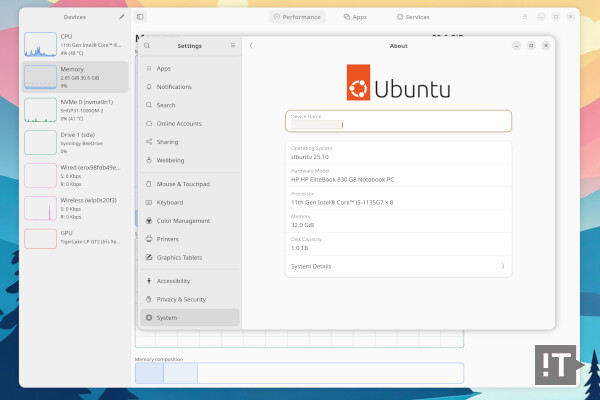Image resolution: width=600 pixels, height=400 pixels.
Task: Toggle the sidebar panel button
Action: pyautogui.click(x=140, y=17)
